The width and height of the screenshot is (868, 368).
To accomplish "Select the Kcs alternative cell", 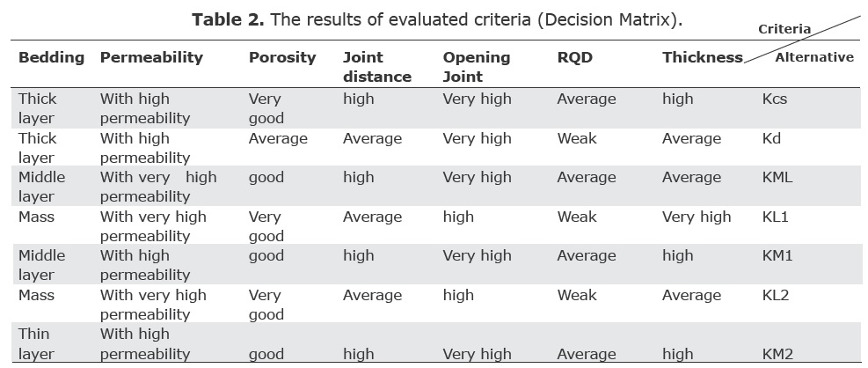I will pyautogui.click(x=775, y=99).
